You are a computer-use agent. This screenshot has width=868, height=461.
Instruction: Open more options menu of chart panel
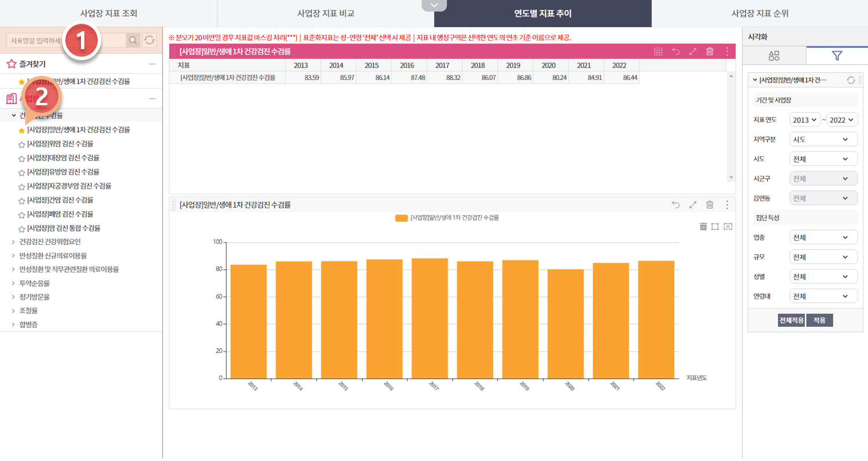(727, 205)
